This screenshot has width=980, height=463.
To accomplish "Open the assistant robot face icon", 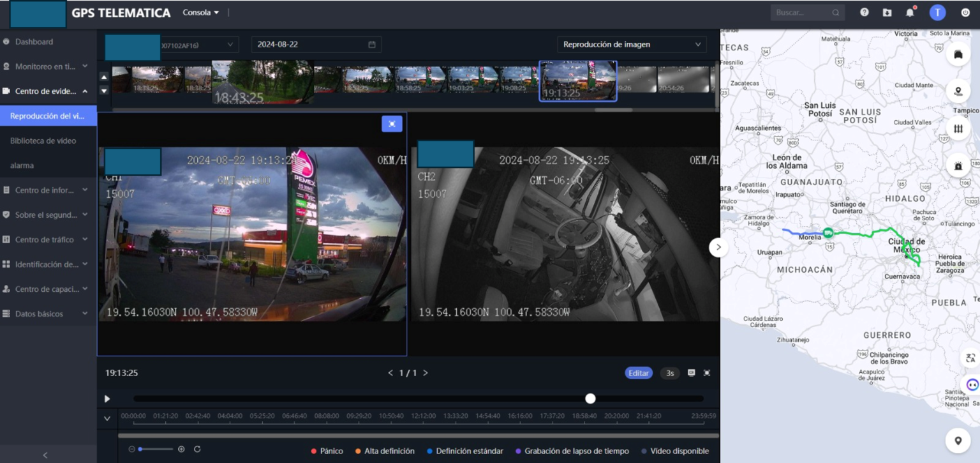I will pyautogui.click(x=972, y=384).
